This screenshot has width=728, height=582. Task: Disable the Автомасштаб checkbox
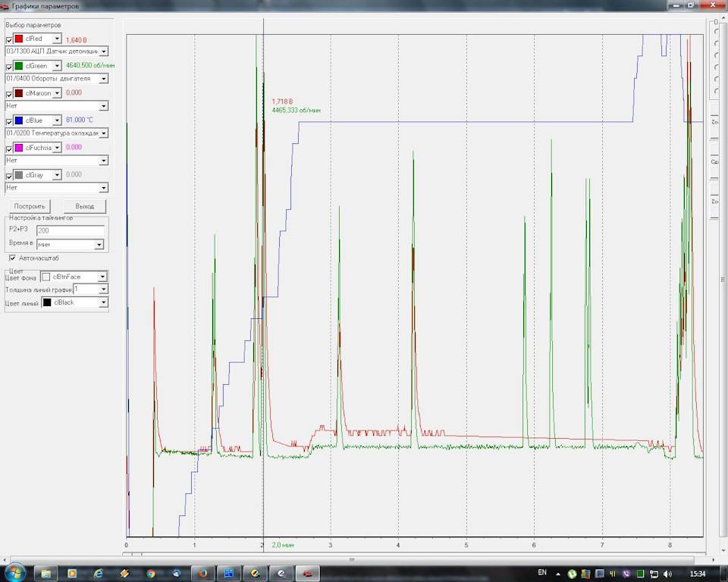[12, 258]
